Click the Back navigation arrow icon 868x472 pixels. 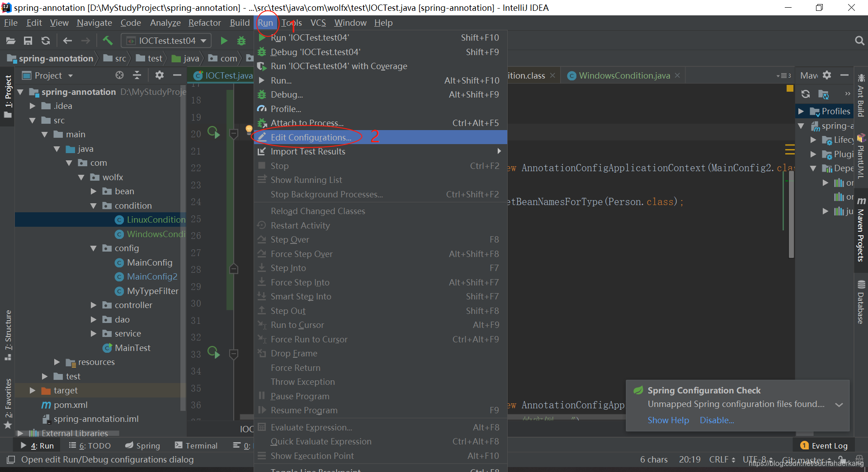tap(68, 41)
